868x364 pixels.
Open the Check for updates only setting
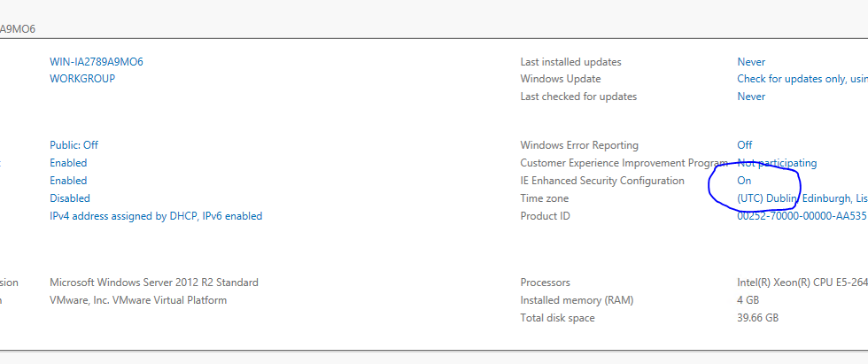point(802,79)
